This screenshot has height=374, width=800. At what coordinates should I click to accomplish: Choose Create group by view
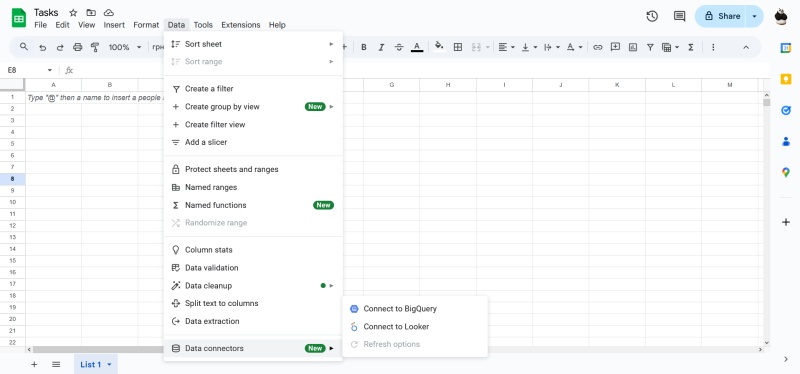pos(253,107)
